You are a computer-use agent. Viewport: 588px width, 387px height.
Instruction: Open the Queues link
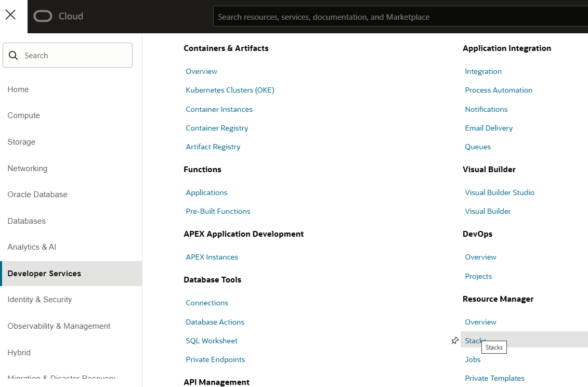point(478,147)
